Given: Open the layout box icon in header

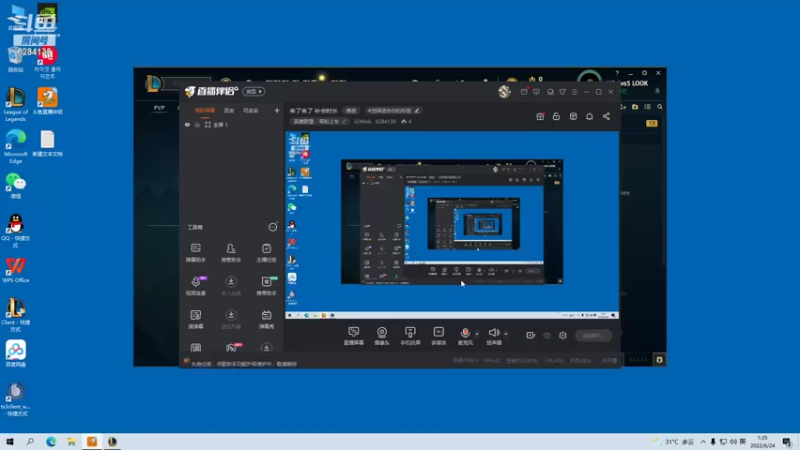Looking at the screenshot, I should pyautogui.click(x=573, y=116).
